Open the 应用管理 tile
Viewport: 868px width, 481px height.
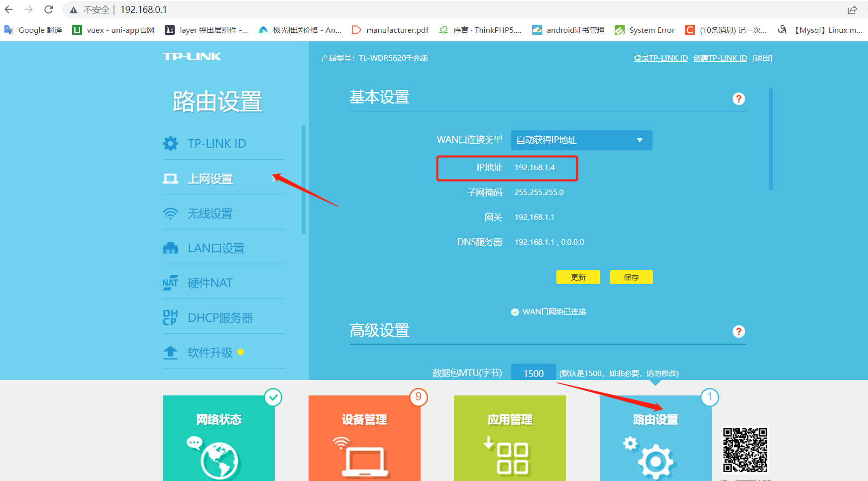(x=510, y=438)
